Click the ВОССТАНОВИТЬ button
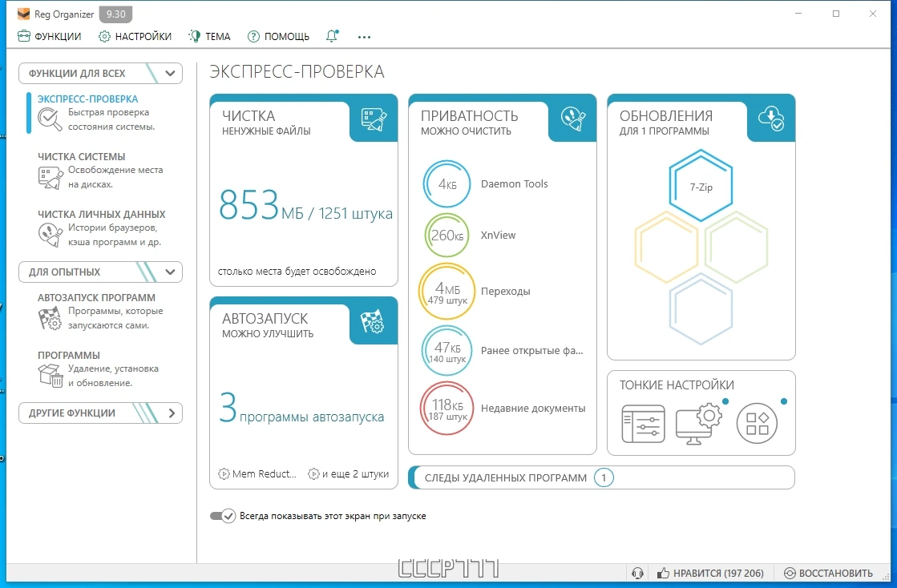Screen dimensions: 897x588 point(828,573)
